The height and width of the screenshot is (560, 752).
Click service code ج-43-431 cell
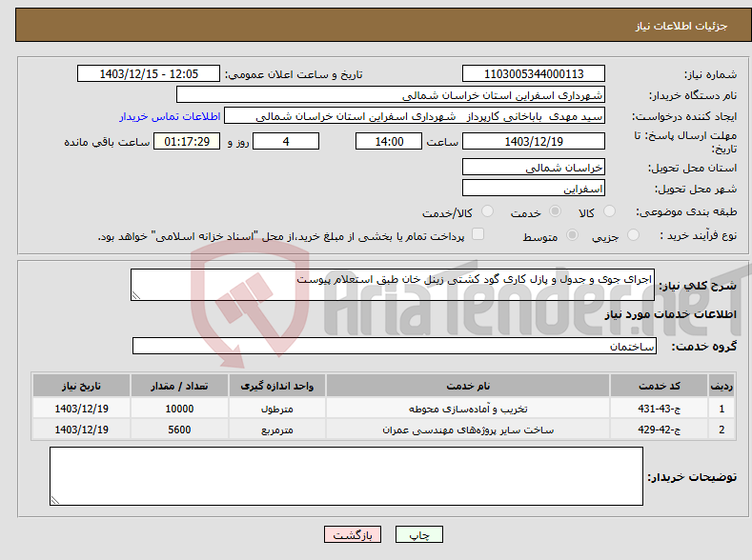pos(660,409)
